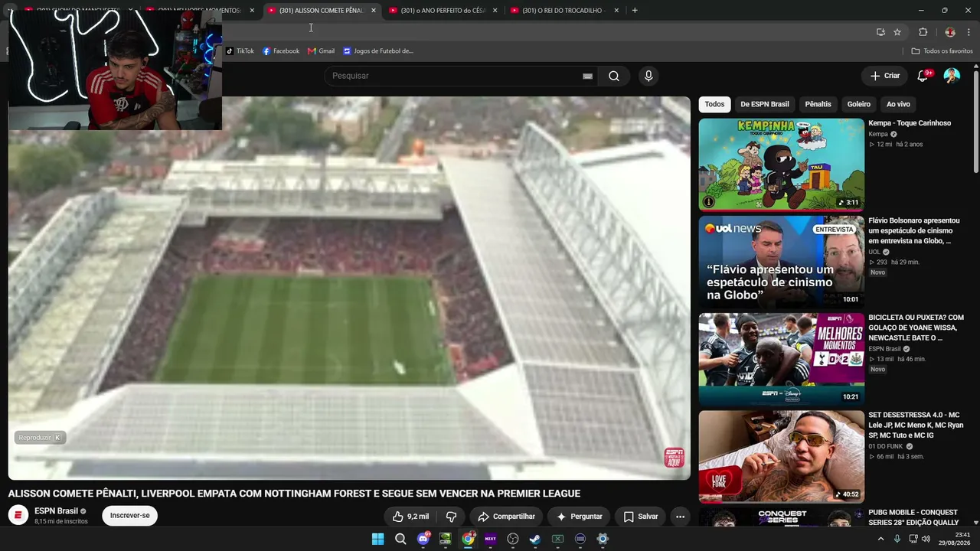Open UOL Flávio Bolsonaro video thumbnail

pyautogui.click(x=781, y=262)
